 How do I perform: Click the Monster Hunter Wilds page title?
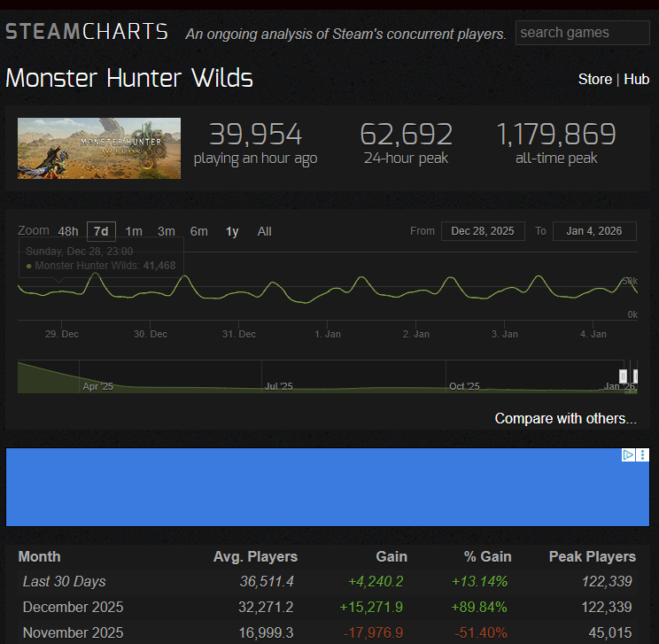[x=129, y=78]
